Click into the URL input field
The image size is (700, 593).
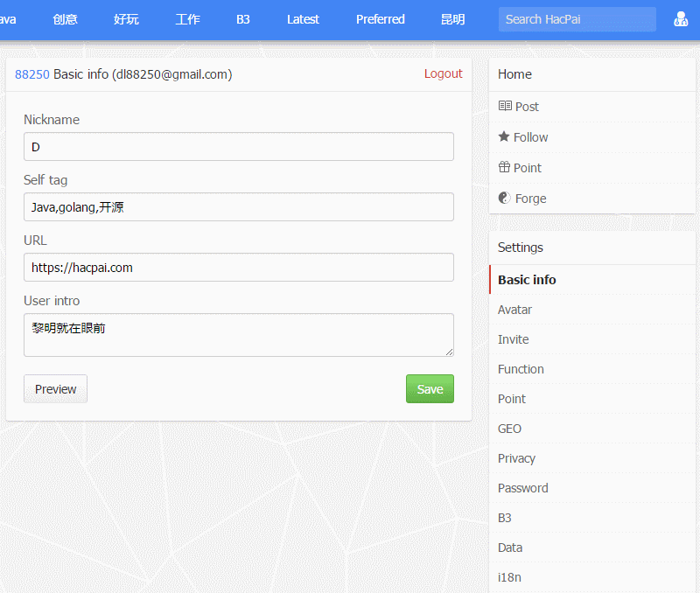click(239, 268)
